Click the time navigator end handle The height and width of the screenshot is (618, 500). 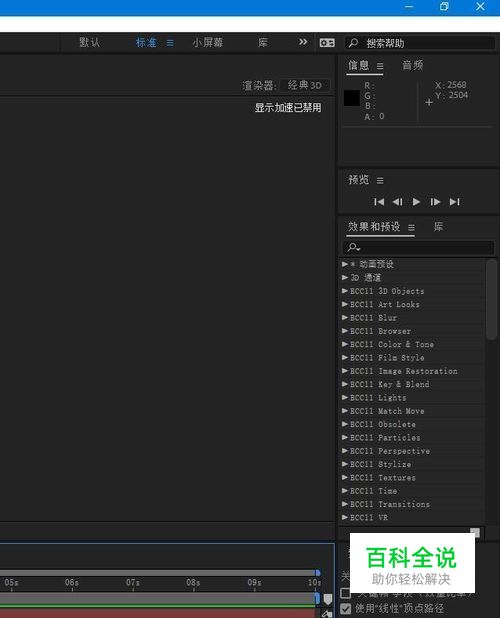pos(318,572)
